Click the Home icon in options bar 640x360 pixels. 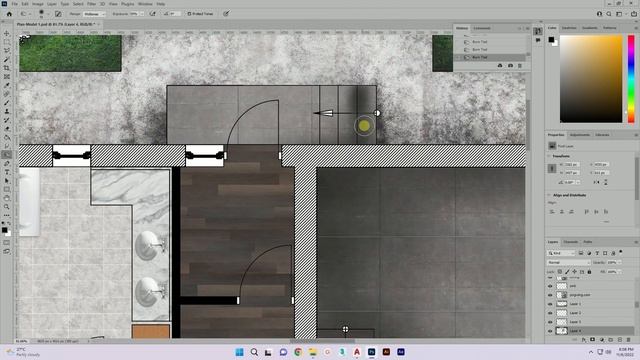click(x=9, y=14)
